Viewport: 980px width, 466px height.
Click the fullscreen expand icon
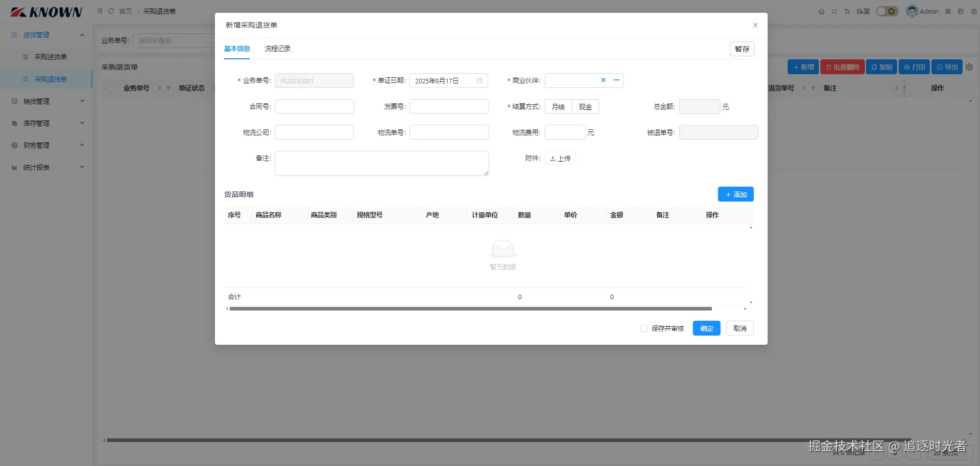pyautogui.click(x=834, y=11)
